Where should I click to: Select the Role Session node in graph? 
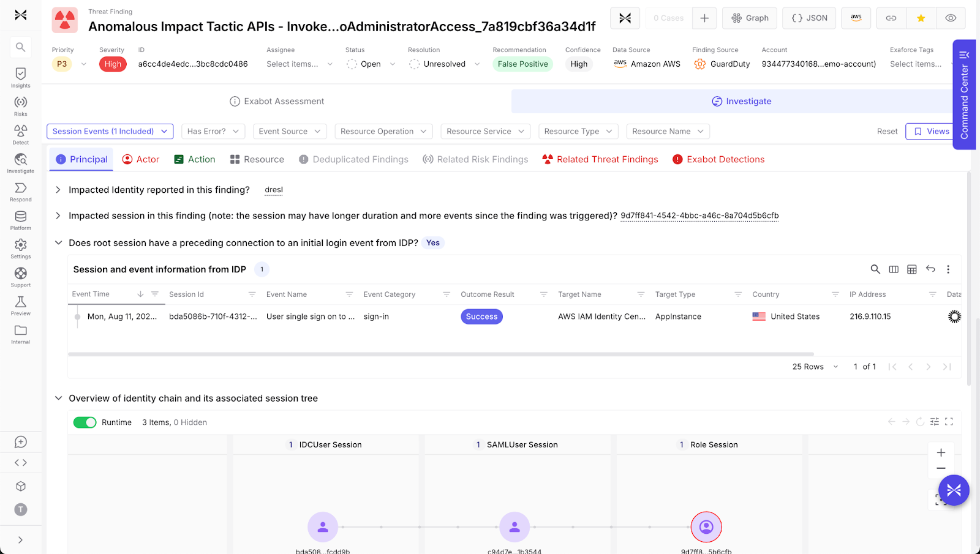tap(706, 527)
